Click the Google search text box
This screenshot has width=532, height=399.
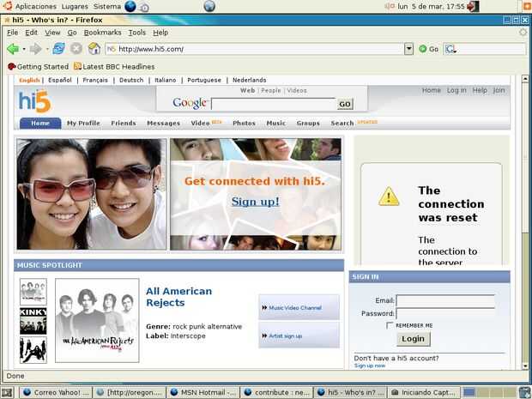[274, 104]
